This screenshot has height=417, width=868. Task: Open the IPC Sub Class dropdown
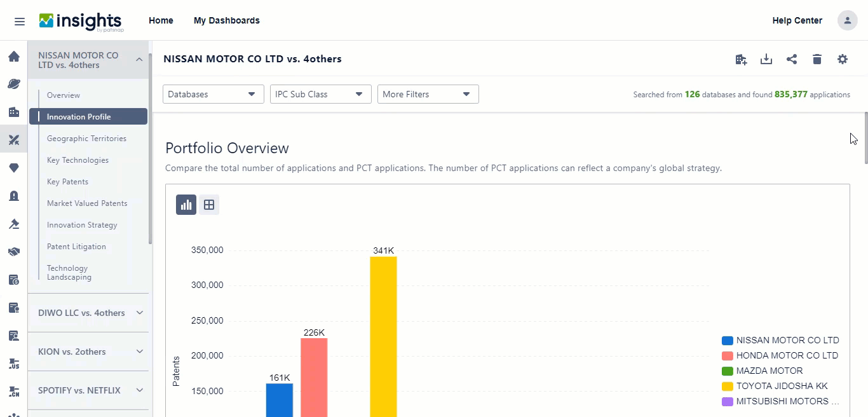coord(320,93)
